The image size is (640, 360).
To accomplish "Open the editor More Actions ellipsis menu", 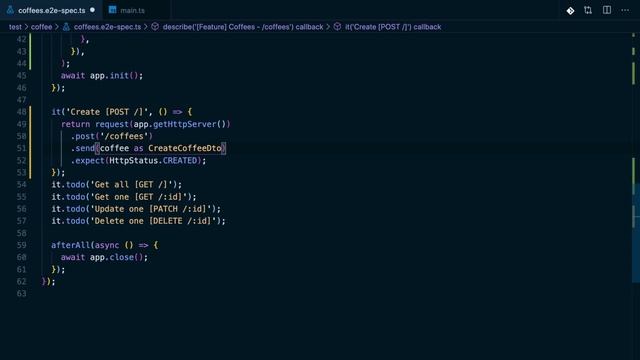I will [x=625, y=10].
